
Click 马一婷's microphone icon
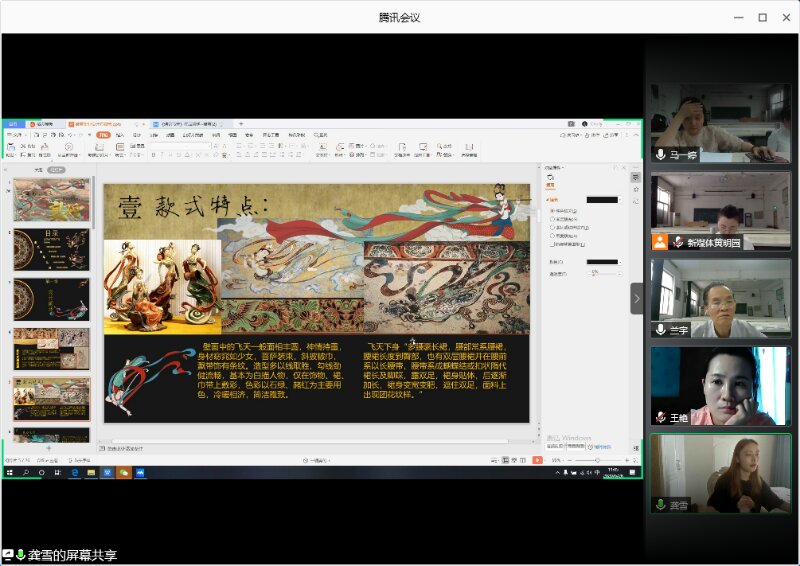point(661,155)
